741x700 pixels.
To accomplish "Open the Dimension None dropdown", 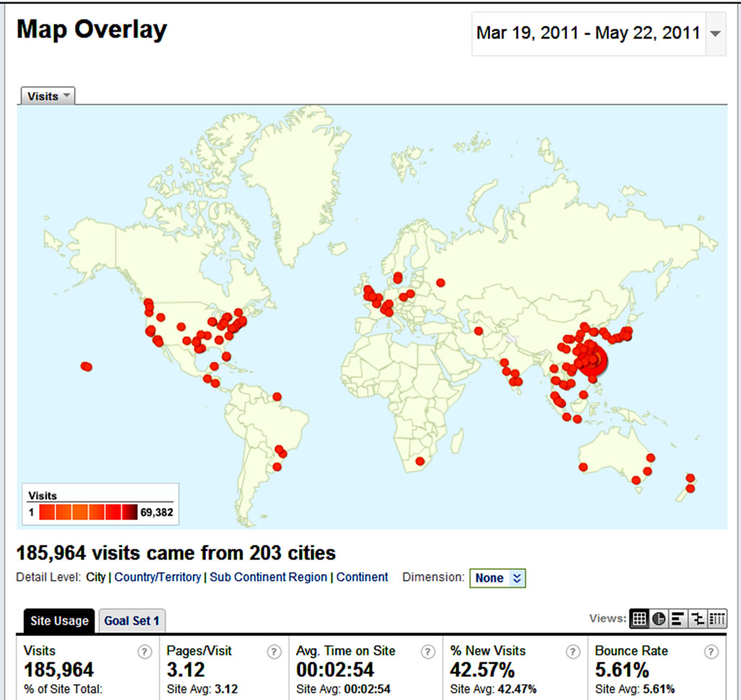I will tap(498, 578).
